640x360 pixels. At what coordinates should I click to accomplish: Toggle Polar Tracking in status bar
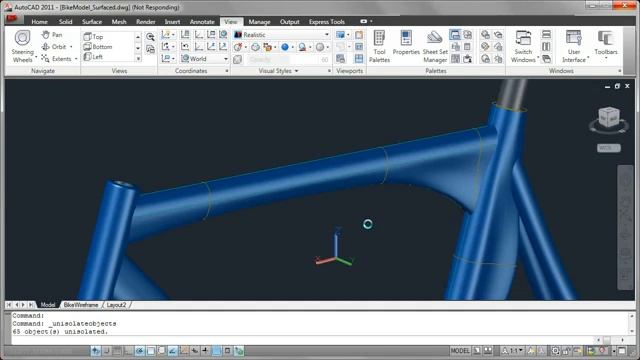coord(140,351)
